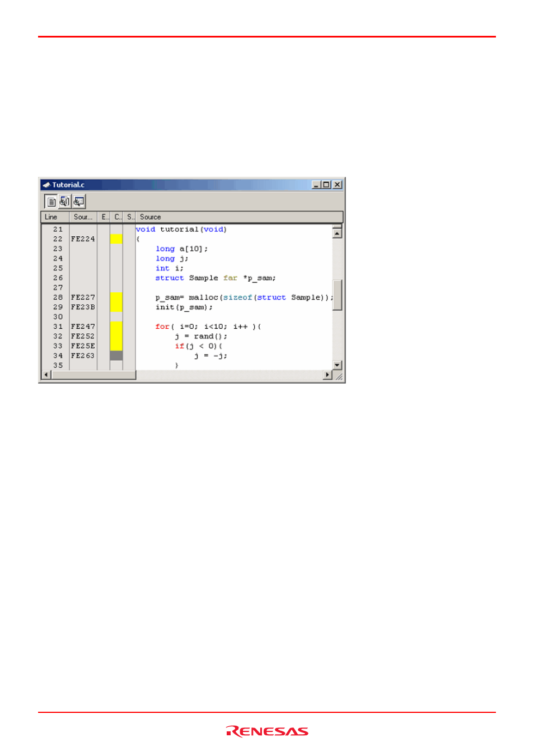
Task: Click address FE247 on line 31
Action: click(x=83, y=326)
